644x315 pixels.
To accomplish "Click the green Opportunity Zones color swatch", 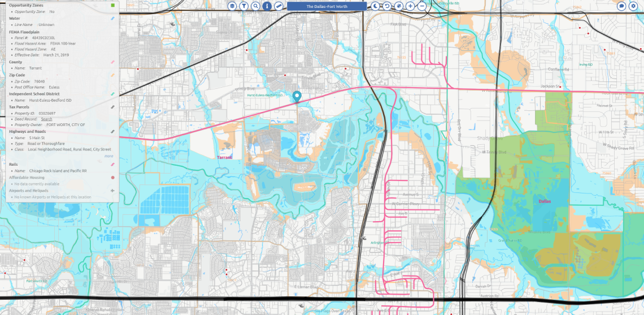I will (113, 5).
